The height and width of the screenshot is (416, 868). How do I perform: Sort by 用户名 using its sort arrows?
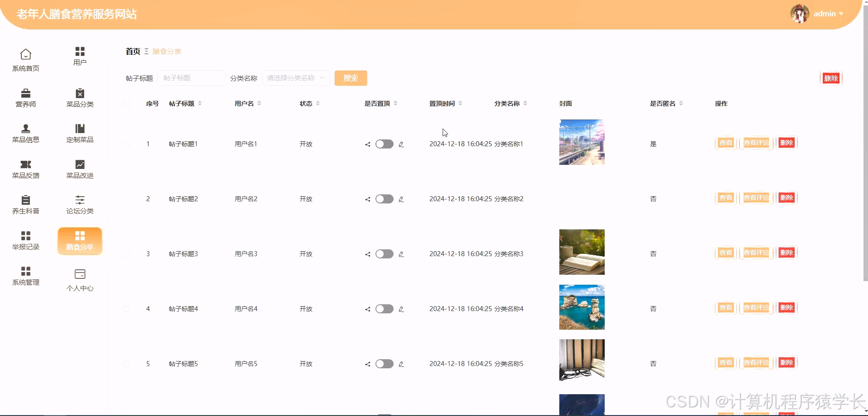[x=260, y=103]
